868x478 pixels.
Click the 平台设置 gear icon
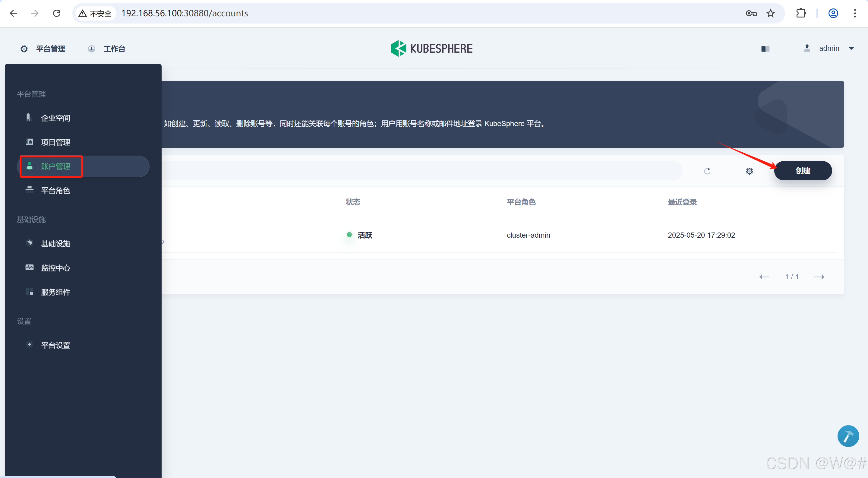pos(29,345)
